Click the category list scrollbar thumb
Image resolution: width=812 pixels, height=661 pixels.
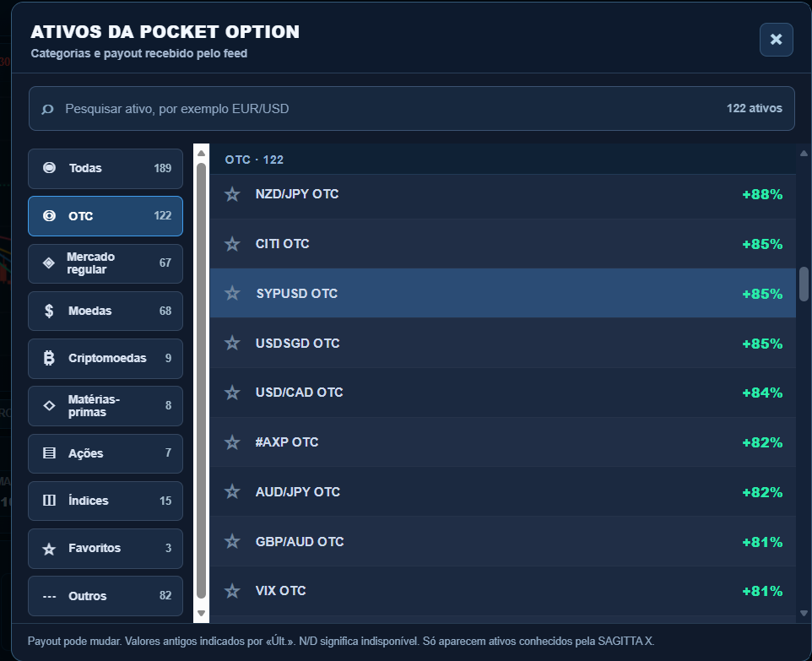click(x=202, y=381)
